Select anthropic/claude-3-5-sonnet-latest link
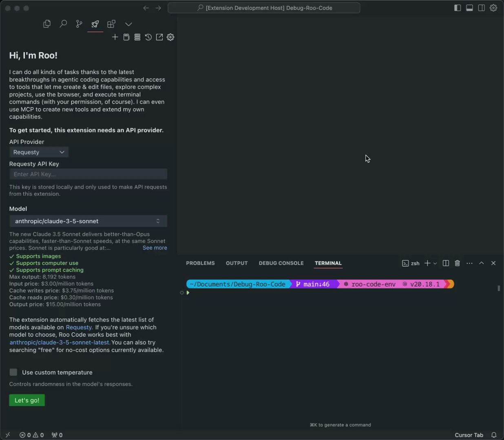The height and width of the screenshot is (440, 504). (x=60, y=342)
